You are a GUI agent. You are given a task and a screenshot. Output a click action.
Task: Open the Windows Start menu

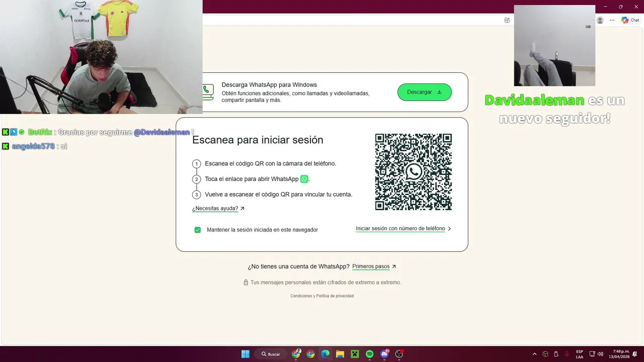[246, 354]
